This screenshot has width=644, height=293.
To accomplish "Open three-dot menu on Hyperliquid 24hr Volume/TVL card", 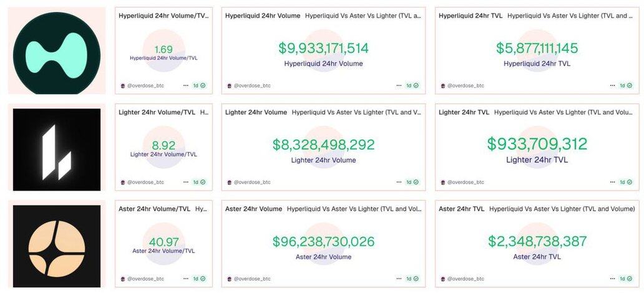I will pos(185,85).
